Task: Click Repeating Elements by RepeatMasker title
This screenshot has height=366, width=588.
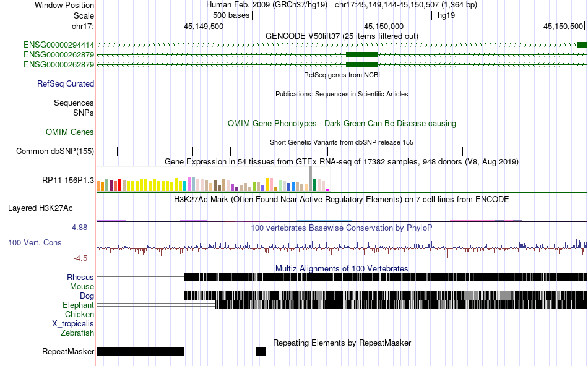Action: click(x=342, y=343)
